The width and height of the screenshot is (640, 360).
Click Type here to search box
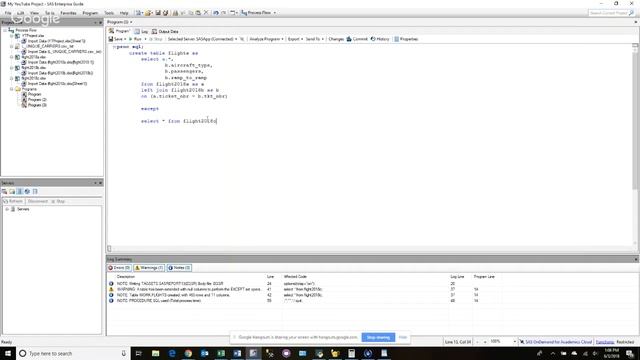click(73, 353)
